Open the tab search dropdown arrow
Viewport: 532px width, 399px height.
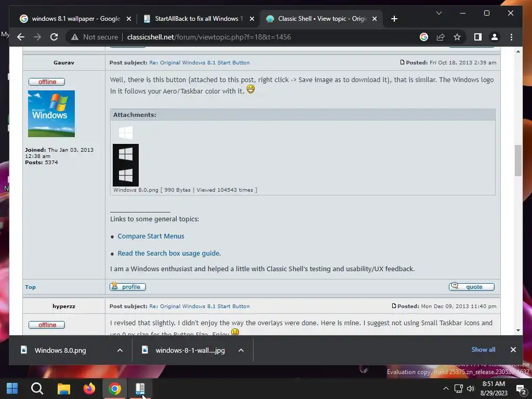click(x=438, y=13)
